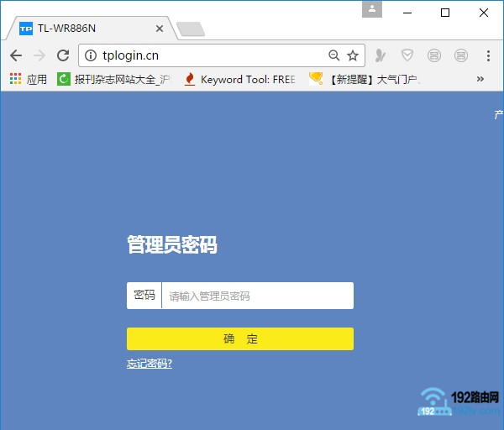Open the 报刊杂志网站大全 bookmark
The width and height of the screenshot is (504, 430).
tap(113, 80)
